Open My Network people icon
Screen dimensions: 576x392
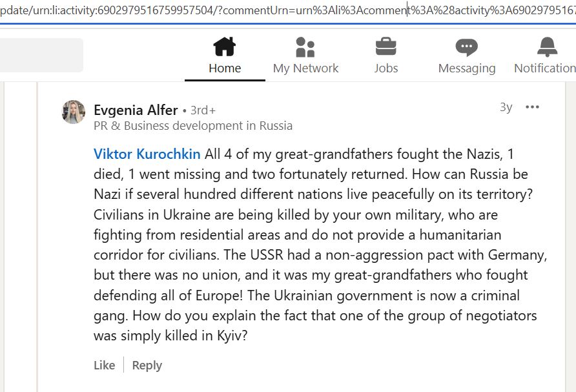[x=305, y=47]
